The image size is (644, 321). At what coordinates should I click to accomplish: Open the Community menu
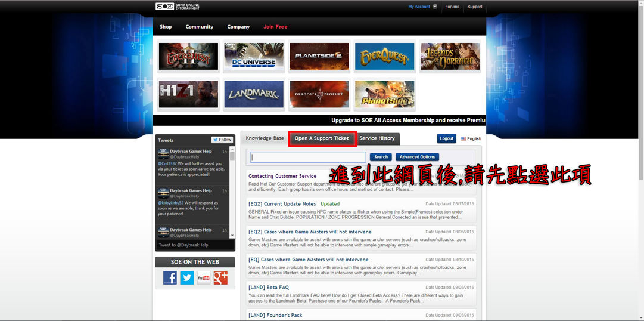(x=199, y=27)
